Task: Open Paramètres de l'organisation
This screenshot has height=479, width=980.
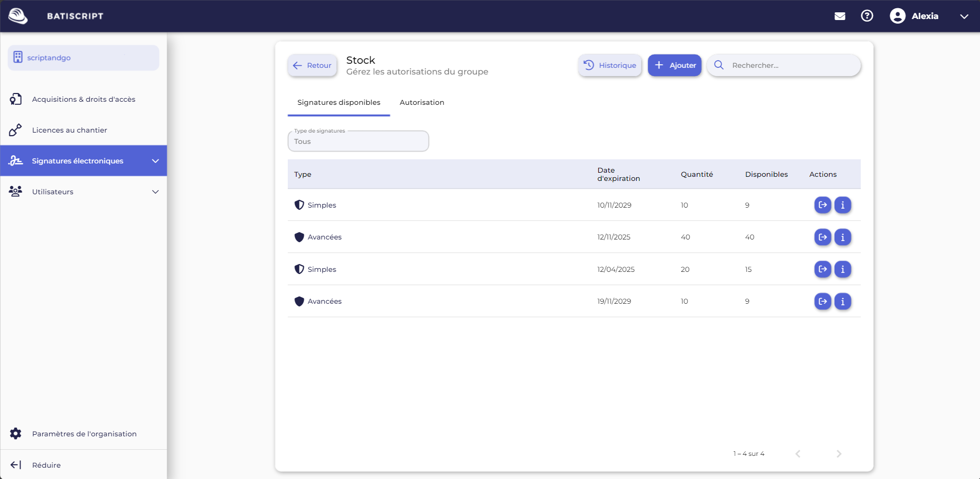Action: [83, 434]
